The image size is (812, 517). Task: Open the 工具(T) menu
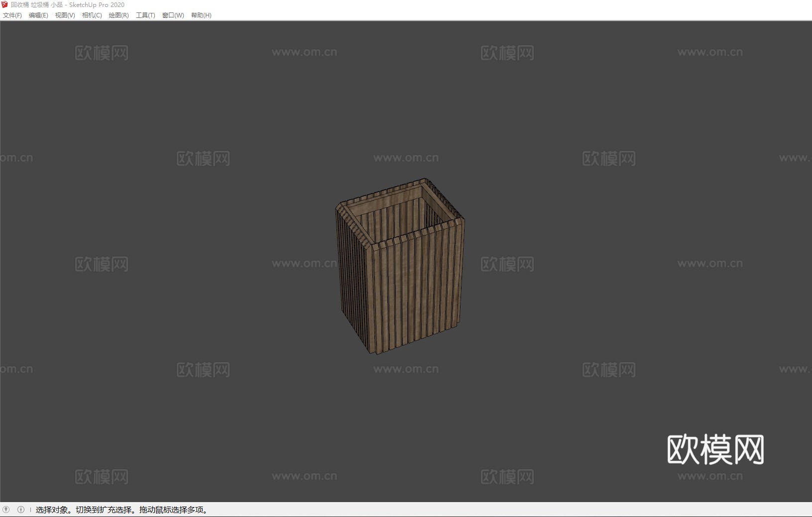coord(145,15)
